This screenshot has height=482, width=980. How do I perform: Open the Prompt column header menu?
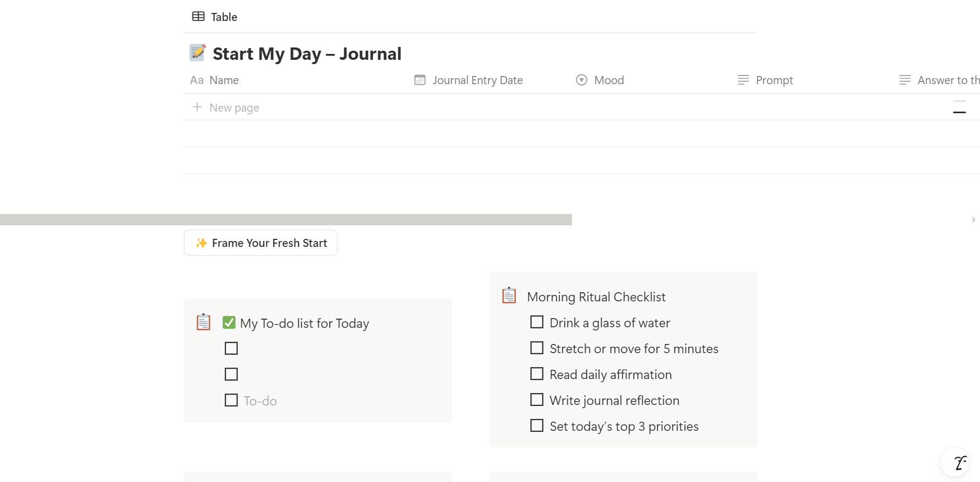click(774, 80)
